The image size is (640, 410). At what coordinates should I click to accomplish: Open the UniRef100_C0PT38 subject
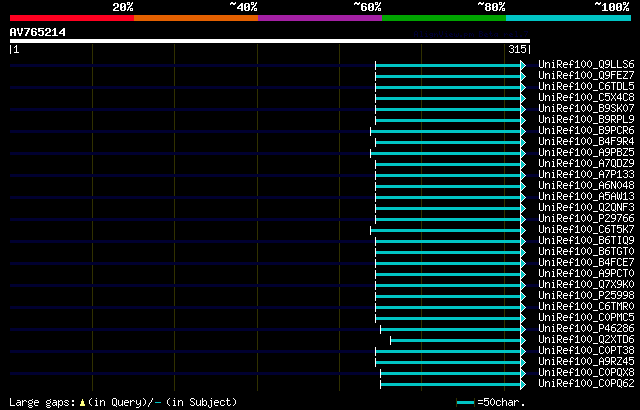(x=586, y=351)
